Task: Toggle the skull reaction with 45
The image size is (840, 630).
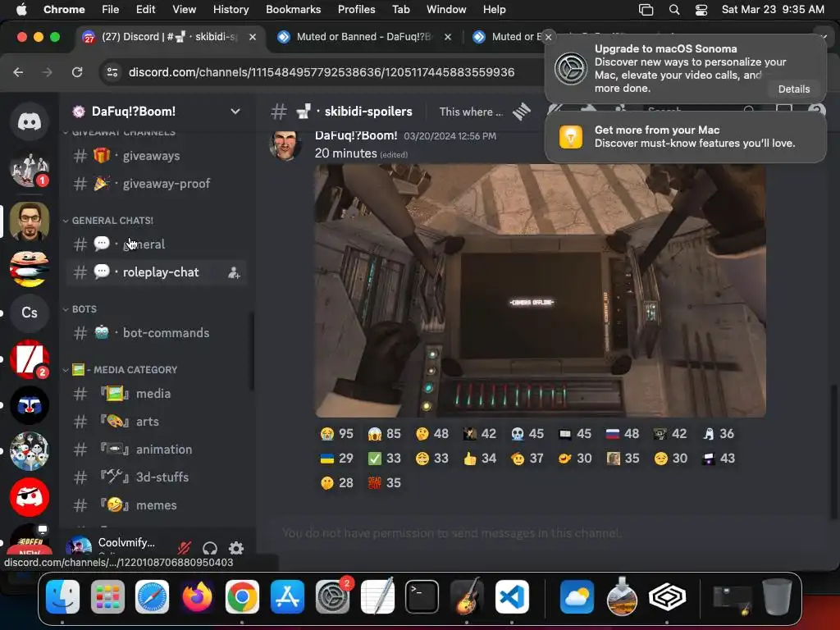Action: click(x=527, y=433)
